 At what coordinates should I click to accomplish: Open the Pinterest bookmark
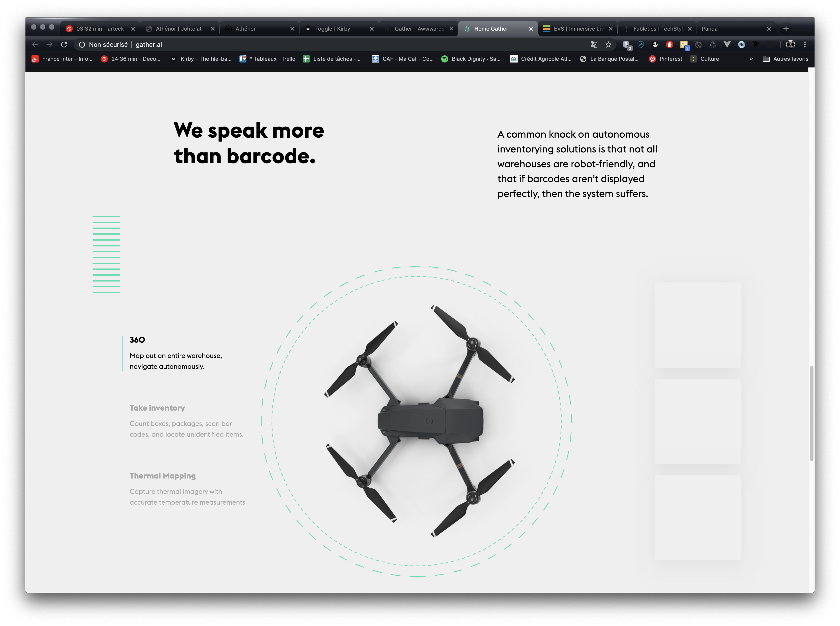tap(666, 59)
